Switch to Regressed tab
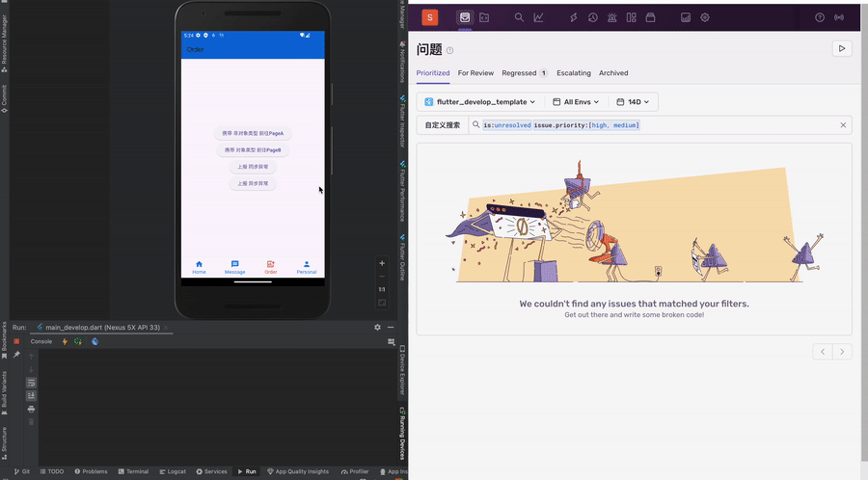The height and width of the screenshot is (480, 868). pyautogui.click(x=525, y=73)
